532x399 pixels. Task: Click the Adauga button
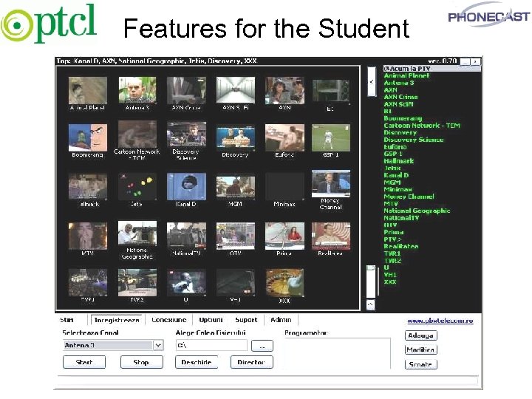[420, 335]
